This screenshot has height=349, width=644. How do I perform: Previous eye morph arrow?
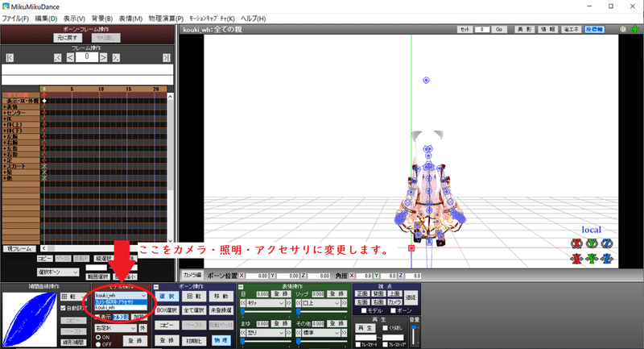pyautogui.click(x=243, y=303)
